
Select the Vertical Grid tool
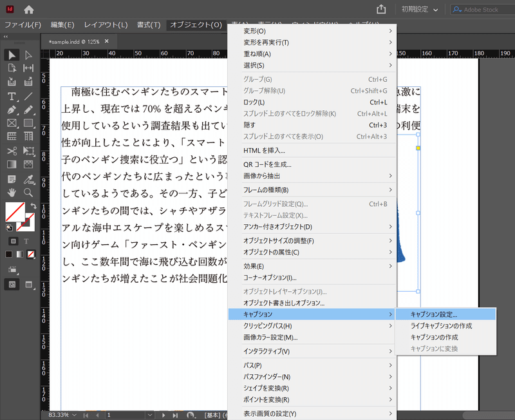coord(28,136)
